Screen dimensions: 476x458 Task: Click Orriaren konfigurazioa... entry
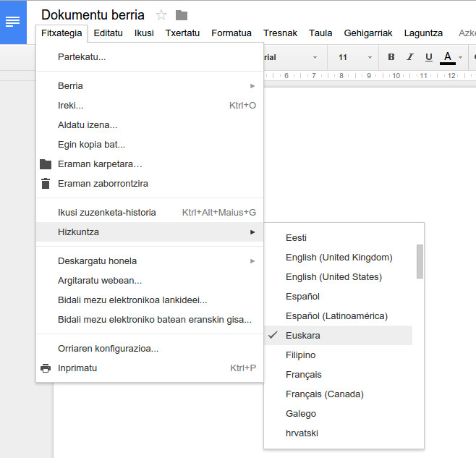(x=108, y=349)
